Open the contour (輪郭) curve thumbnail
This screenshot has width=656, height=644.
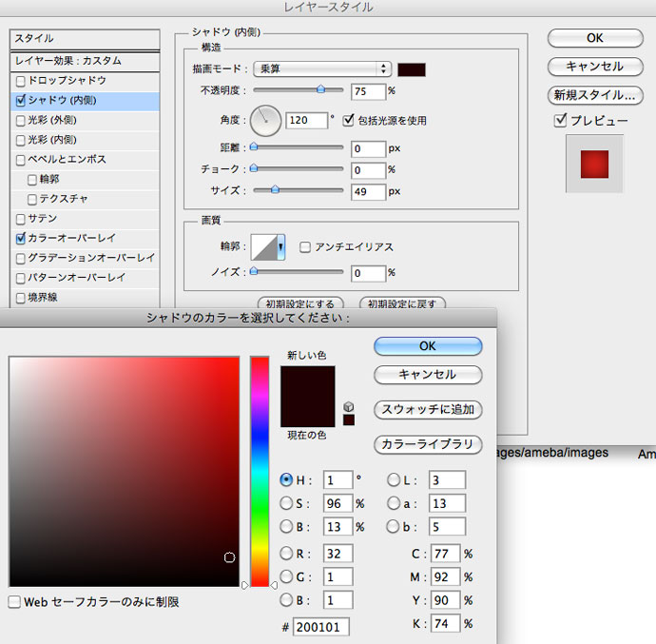pos(263,247)
